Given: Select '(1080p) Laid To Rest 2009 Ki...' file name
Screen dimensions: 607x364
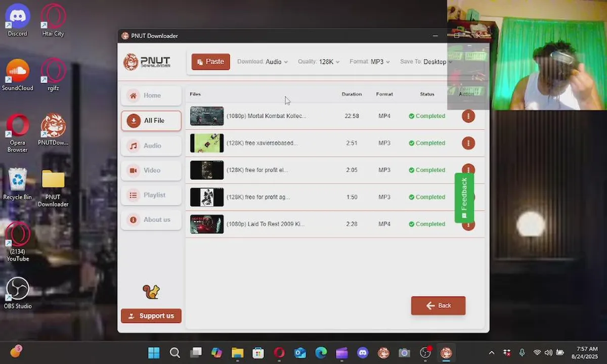Looking at the screenshot, I should 265,224.
